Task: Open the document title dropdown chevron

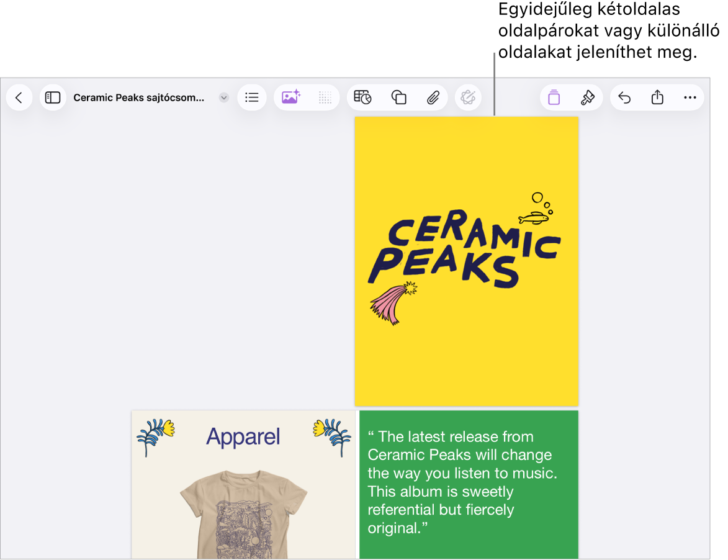Action: pyautogui.click(x=224, y=97)
